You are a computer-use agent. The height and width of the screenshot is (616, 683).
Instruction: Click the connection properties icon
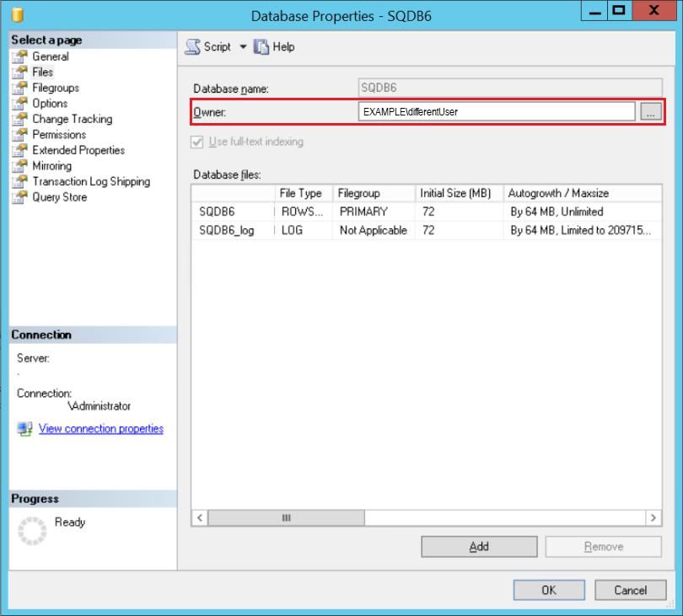pyautogui.click(x=24, y=429)
